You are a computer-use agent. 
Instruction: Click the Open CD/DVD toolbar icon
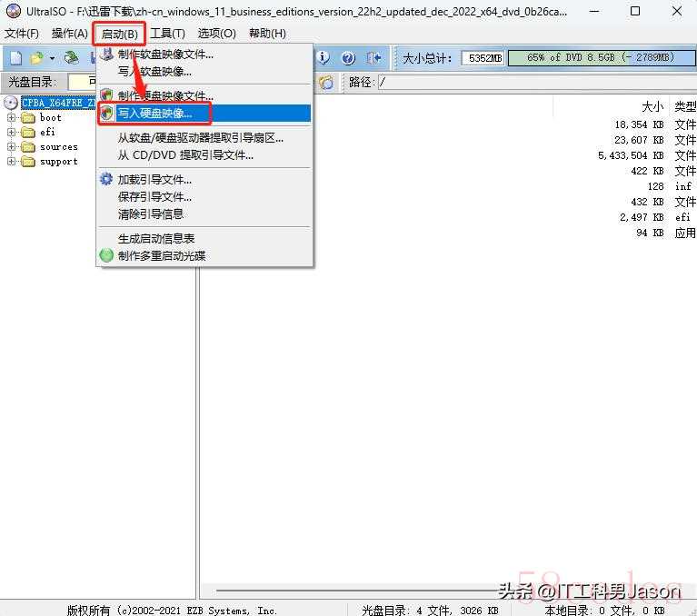click(x=71, y=57)
